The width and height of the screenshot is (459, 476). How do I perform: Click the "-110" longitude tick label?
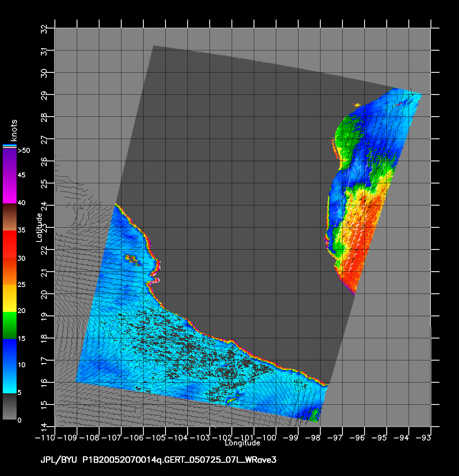(x=46, y=438)
